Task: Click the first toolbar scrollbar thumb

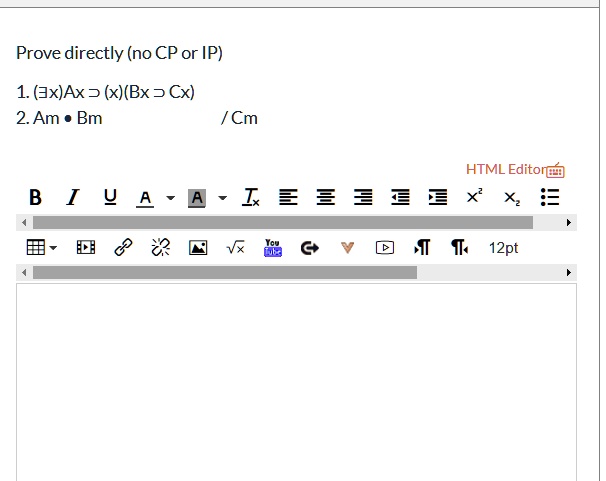Action: [283, 223]
